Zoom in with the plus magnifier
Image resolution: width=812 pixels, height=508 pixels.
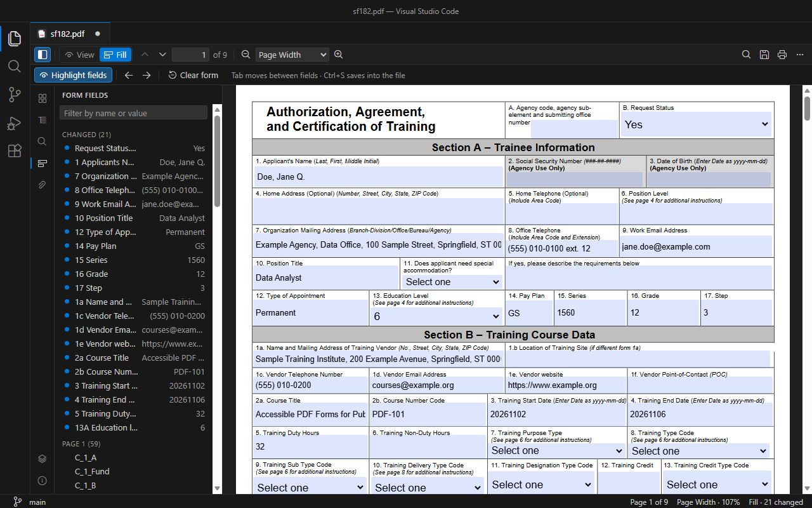tap(339, 55)
